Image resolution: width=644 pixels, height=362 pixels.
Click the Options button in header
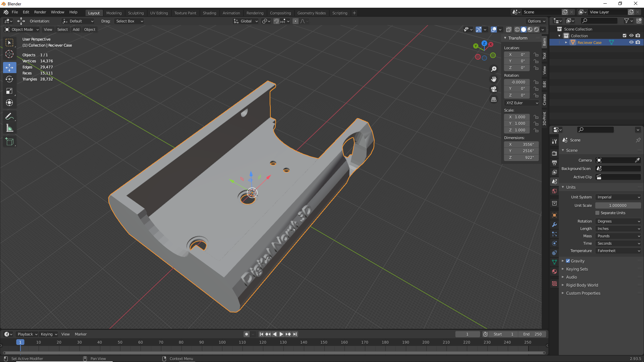pyautogui.click(x=536, y=21)
